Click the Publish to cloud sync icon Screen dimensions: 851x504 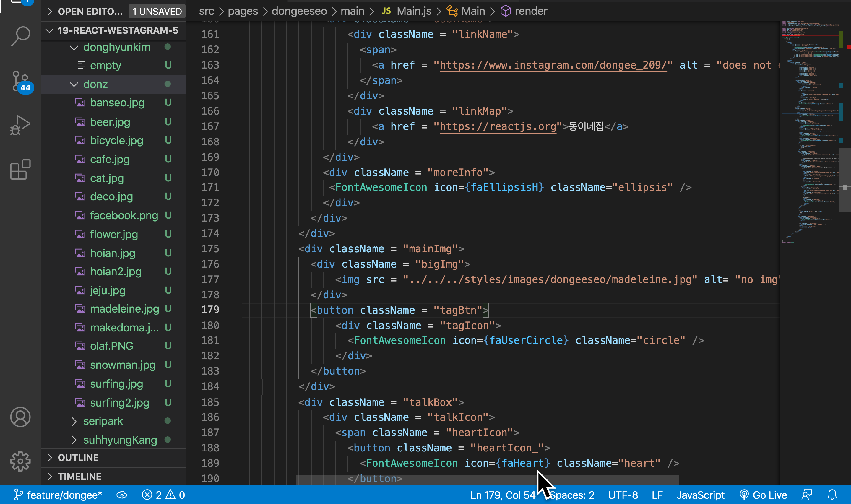coord(121,495)
